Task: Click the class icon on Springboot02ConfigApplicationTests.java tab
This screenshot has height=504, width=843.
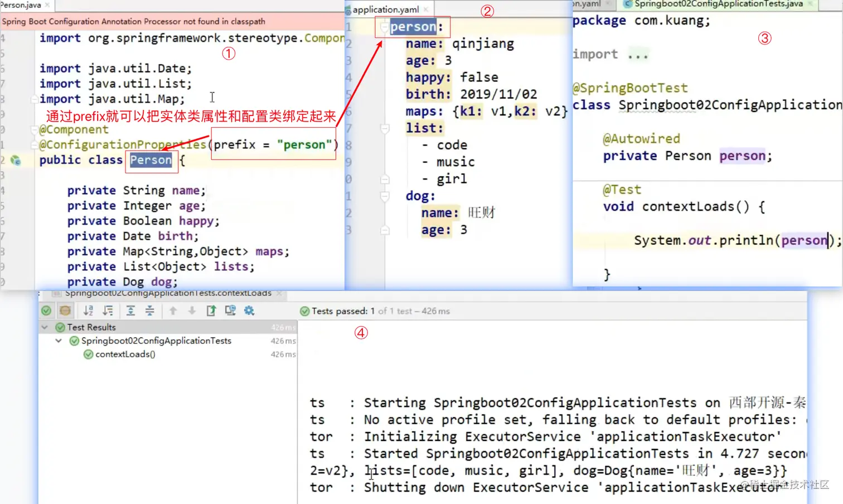Action: 627,4
